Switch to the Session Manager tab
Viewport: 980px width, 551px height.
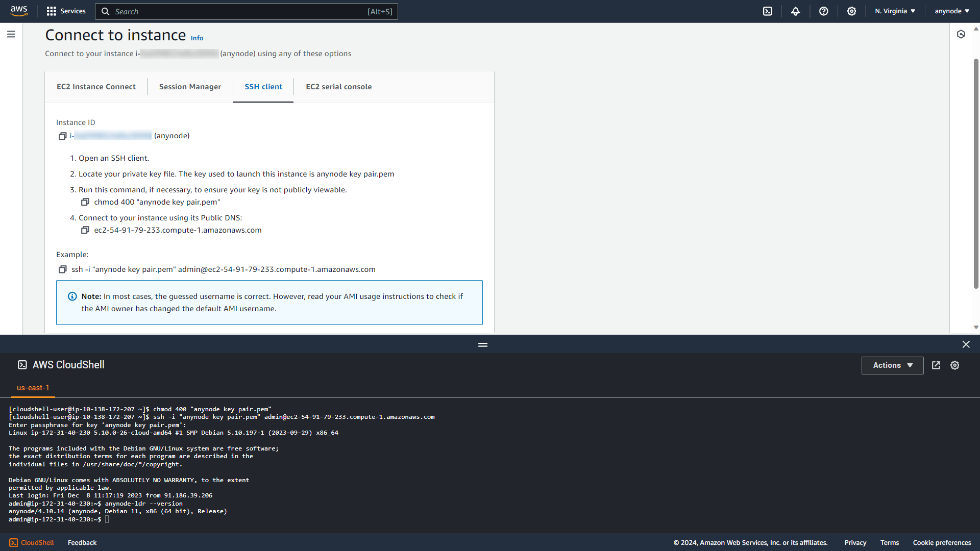tap(190, 87)
